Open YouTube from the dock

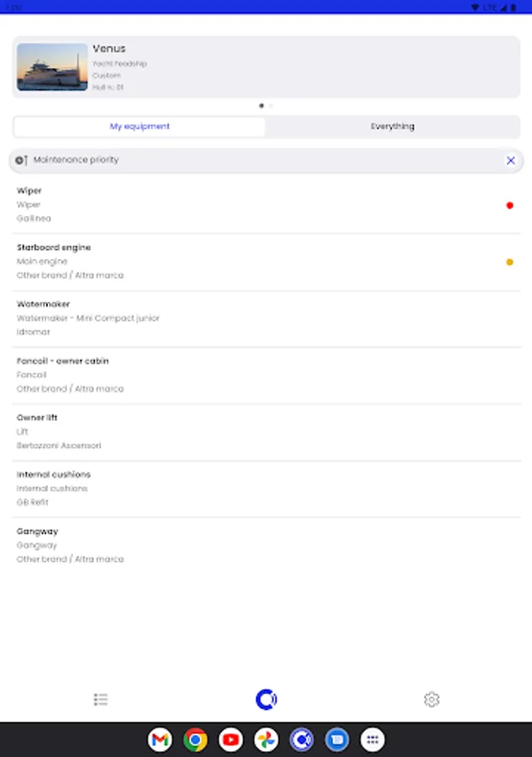230,739
